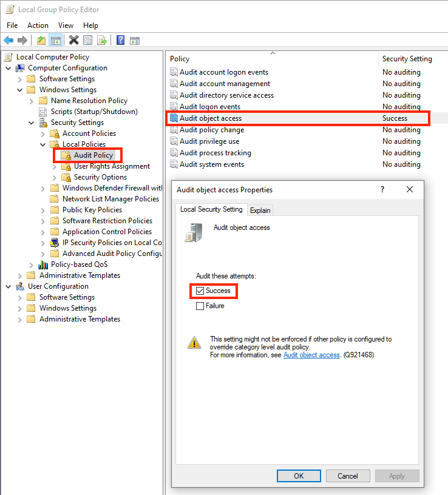Click the Export List toolbar icon
The height and width of the screenshot is (495, 448).
pyautogui.click(x=102, y=41)
